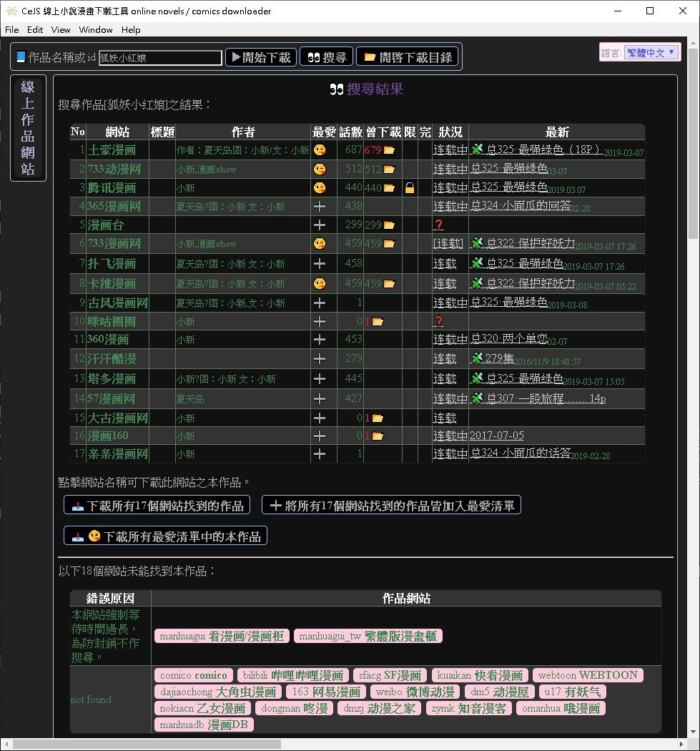Viewport: 700px width, 751px height.
Task: Click the manhuagui_tw 繁體版漫畫櫃 site tag
Action: click(x=368, y=636)
